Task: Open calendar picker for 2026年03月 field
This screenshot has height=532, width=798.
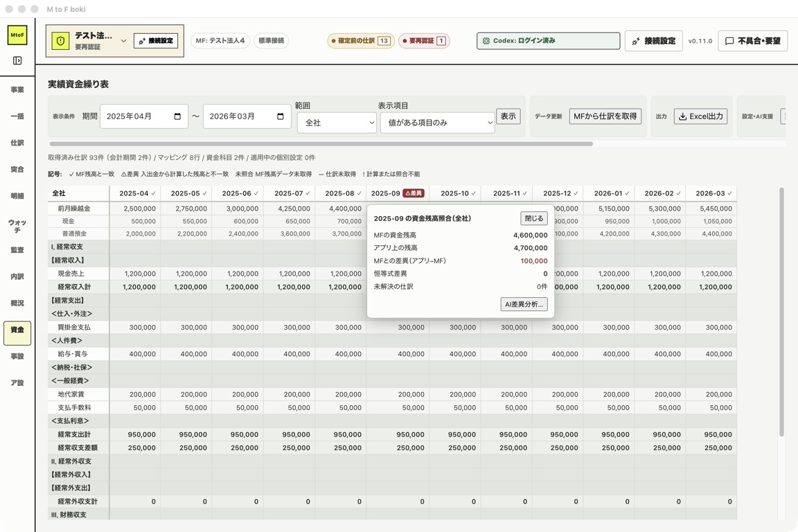Action: pyautogui.click(x=280, y=116)
